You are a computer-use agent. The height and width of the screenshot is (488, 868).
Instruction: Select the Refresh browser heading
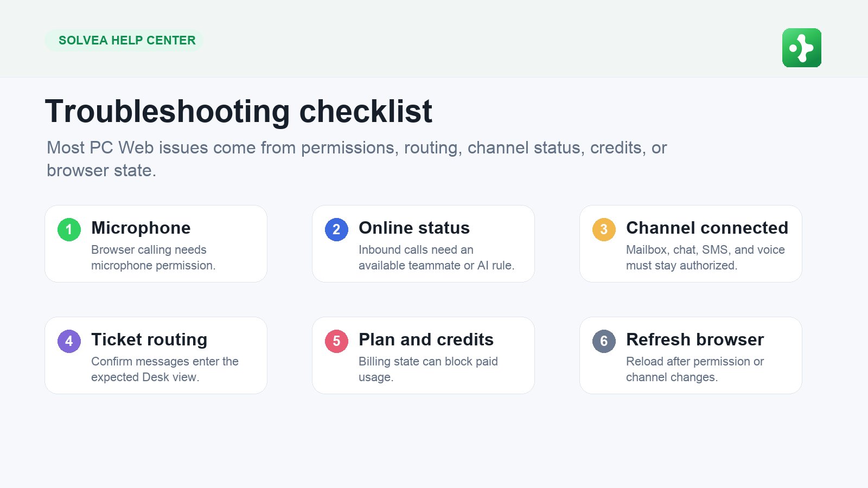[695, 340]
